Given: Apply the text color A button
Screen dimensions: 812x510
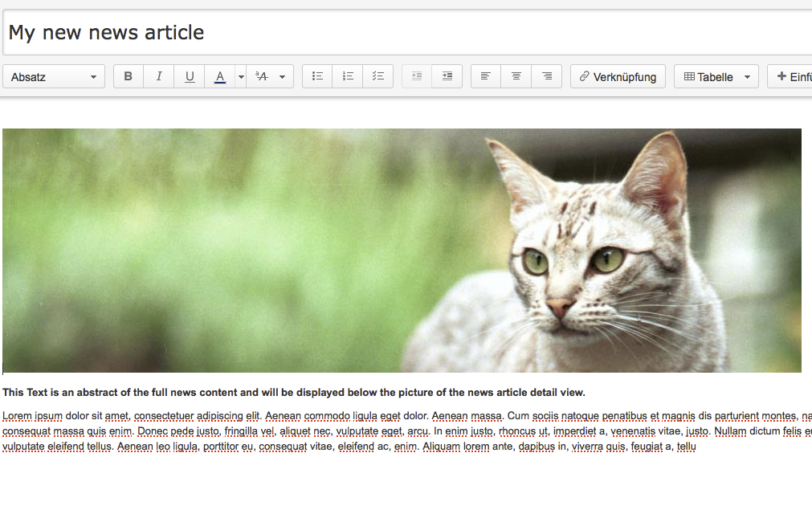Looking at the screenshot, I should click(219, 77).
